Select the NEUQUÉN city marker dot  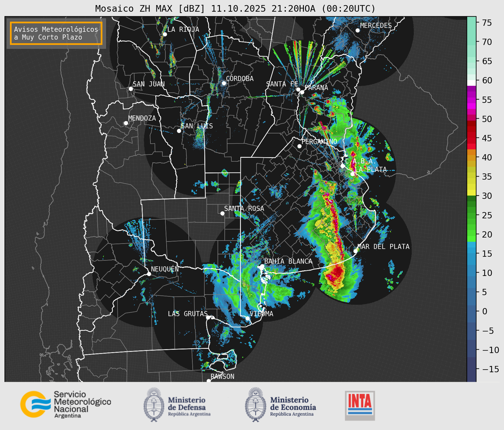pyautogui.click(x=149, y=274)
